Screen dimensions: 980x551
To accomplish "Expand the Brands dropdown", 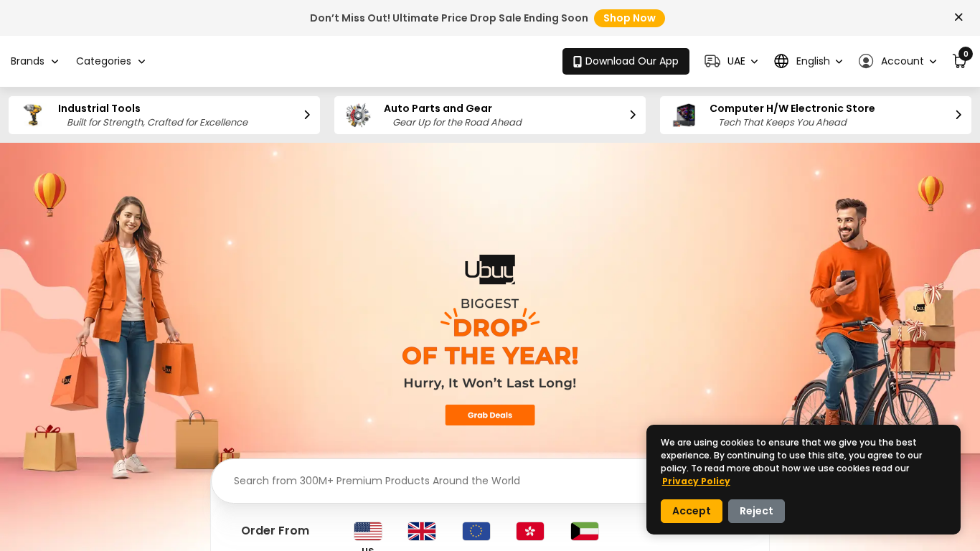I will coord(34,61).
